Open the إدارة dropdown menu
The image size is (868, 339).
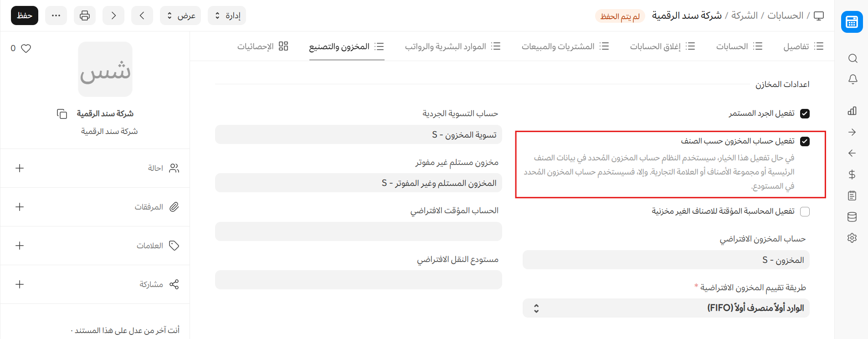tap(227, 16)
